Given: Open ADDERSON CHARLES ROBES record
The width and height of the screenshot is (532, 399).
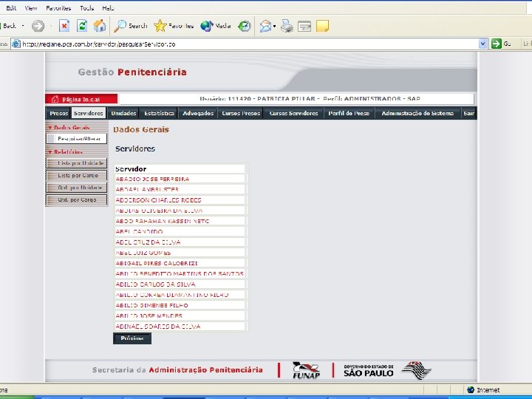Looking at the screenshot, I should click(x=158, y=200).
